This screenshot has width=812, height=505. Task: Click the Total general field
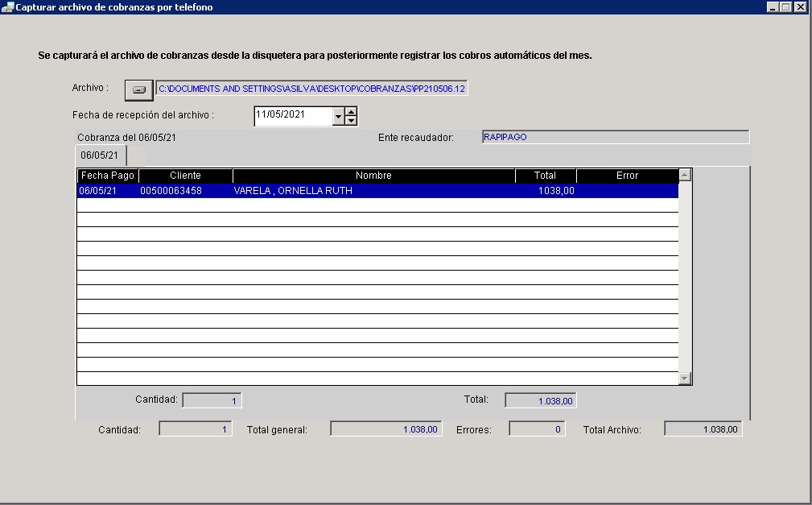click(385, 428)
